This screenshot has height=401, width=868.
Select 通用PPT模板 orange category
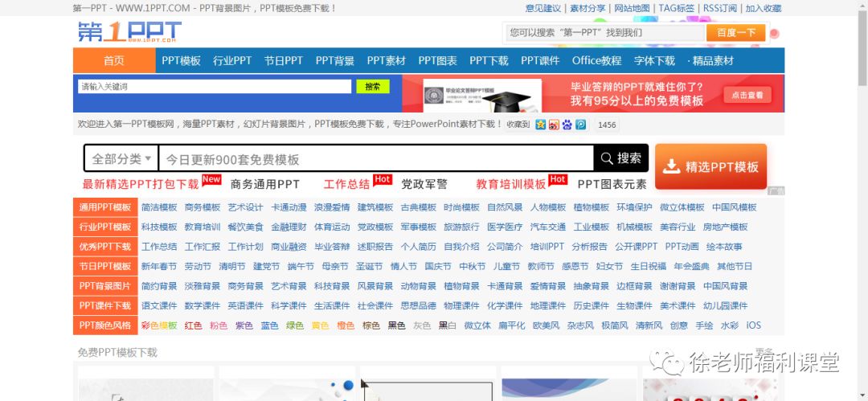pos(105,207)
